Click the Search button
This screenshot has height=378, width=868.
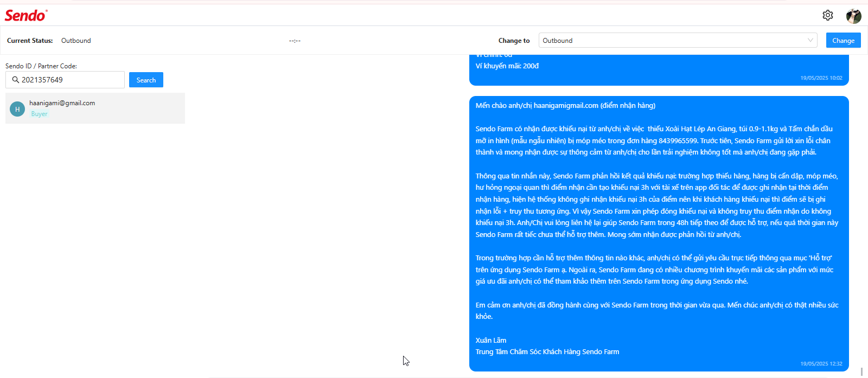[146, 80]
